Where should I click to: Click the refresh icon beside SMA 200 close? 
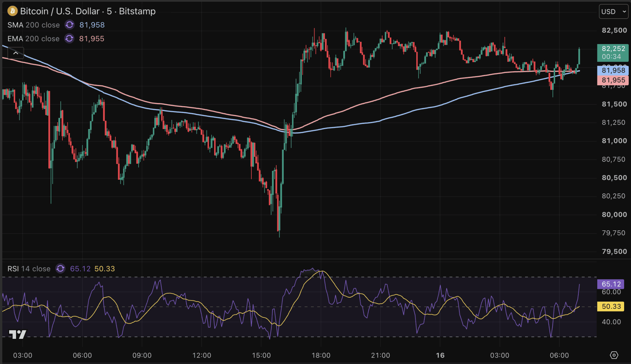point(69,25)
